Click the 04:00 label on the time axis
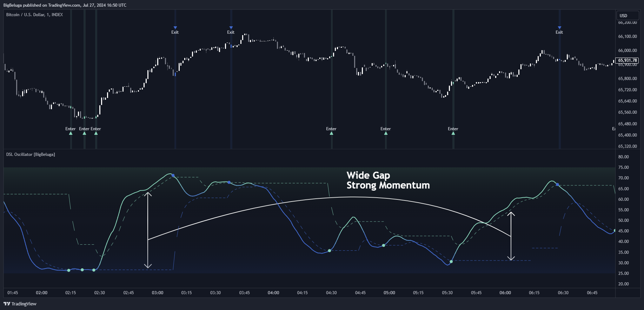Image resolution: width=644 pixels, height=310 pixels. [x=273, y=293]
